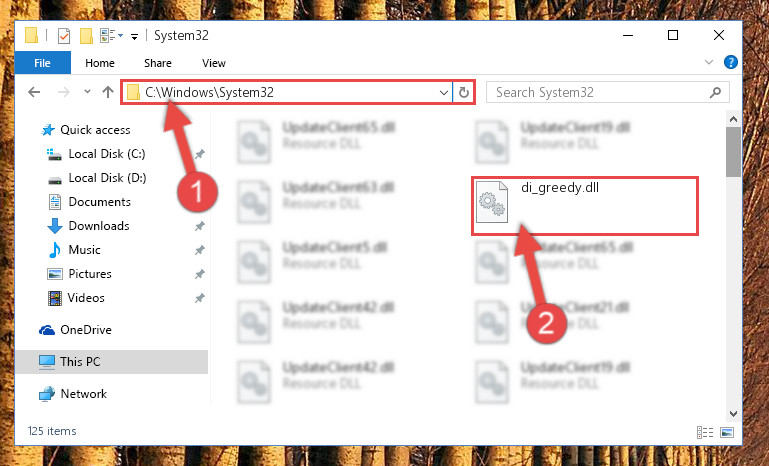
Task: Switch to details view layout icon
Action: (705, 432)
